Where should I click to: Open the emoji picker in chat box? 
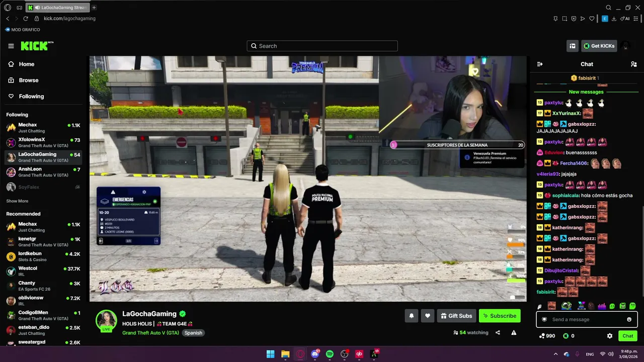[x=629, y=319]
